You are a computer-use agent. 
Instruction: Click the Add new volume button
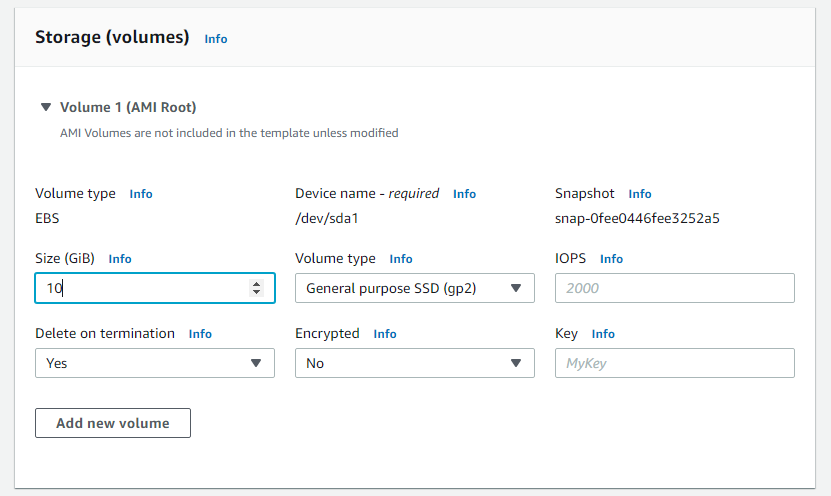113,423
